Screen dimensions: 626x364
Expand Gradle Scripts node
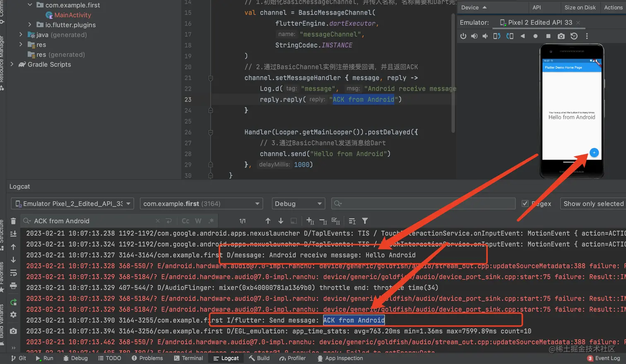[12, 65]
